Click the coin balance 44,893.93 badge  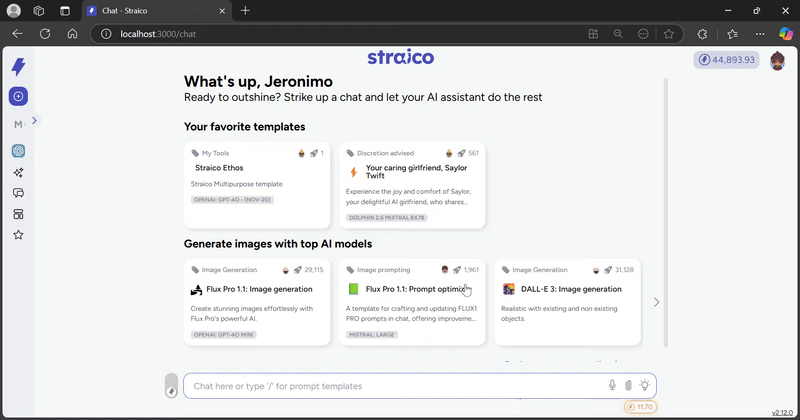(727, 60)
